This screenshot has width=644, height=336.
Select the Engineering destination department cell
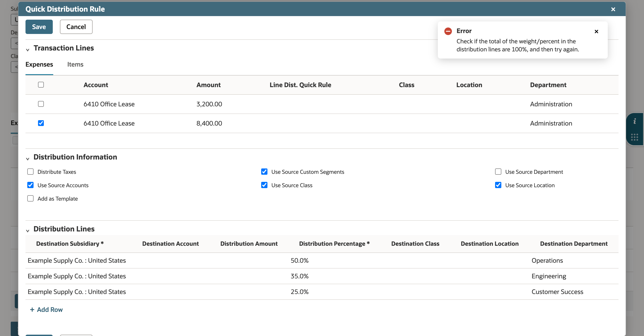(549, 276)
